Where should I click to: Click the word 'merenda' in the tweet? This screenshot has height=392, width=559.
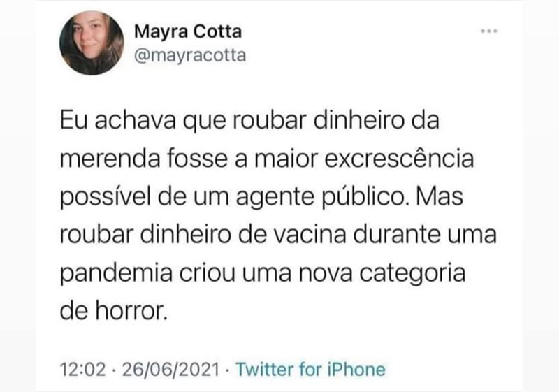(110, 159)
